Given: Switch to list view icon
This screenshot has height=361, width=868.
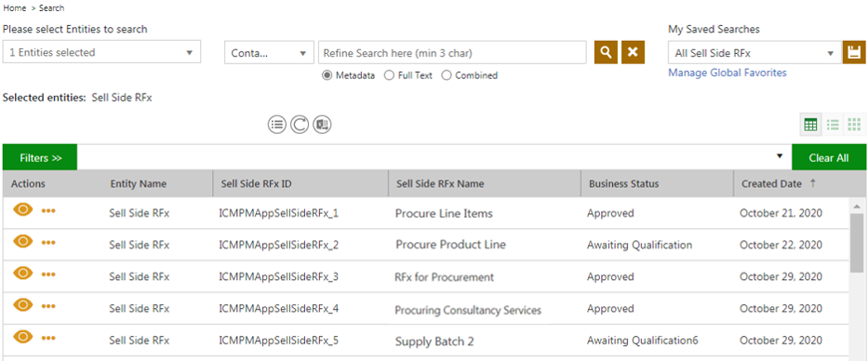Looking at the screenshot, I should (x=833, y=125).
